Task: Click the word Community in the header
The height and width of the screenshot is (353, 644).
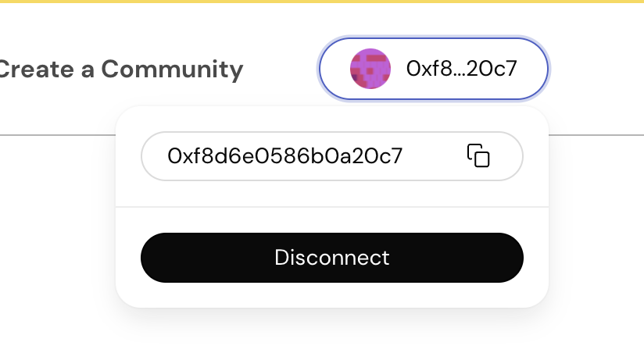Action: (172, 69)
